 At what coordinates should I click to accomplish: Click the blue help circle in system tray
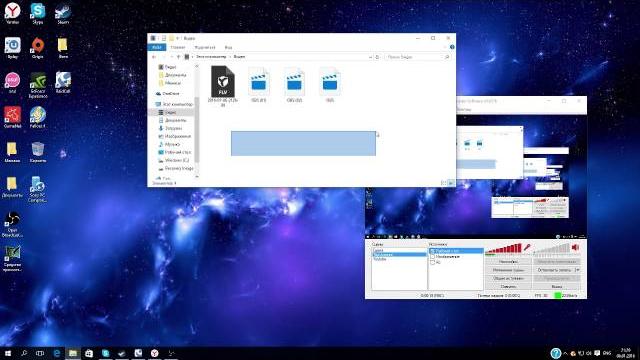556,353
